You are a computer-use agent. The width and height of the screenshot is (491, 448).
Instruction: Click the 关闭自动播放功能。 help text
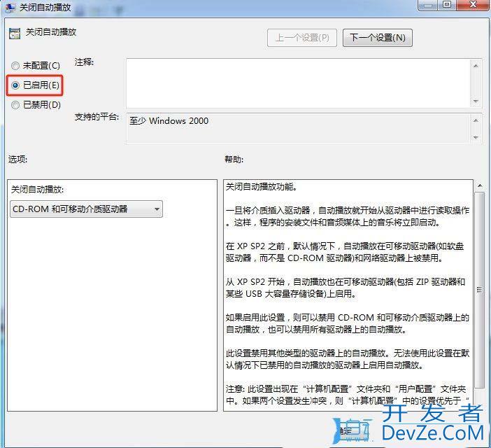[262, 187]
